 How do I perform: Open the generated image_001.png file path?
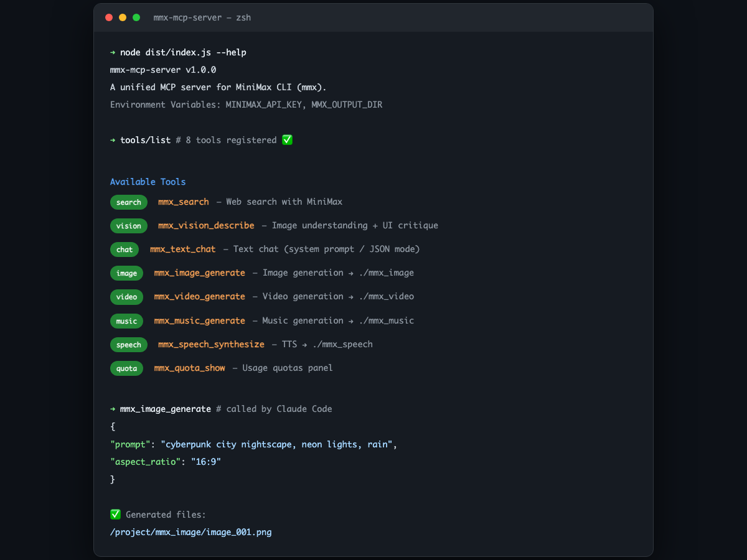point(190,532)
